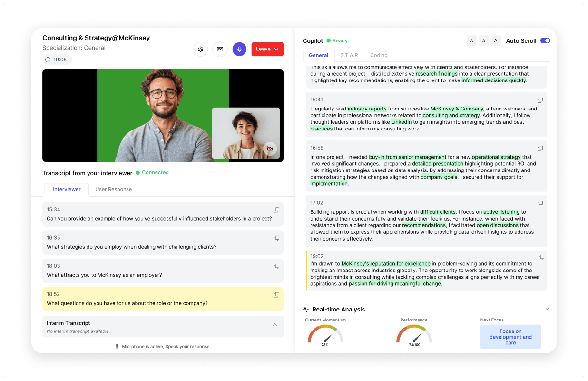Click the clock icon beside 19:05
The image size is (588, 381).
tap(48, 60)
